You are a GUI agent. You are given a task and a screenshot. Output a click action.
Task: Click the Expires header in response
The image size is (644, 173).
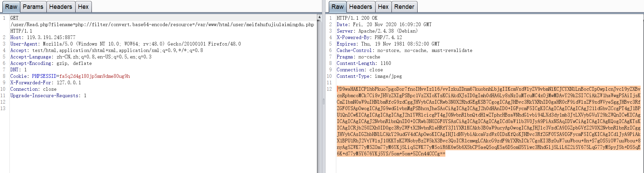(388, 44)
